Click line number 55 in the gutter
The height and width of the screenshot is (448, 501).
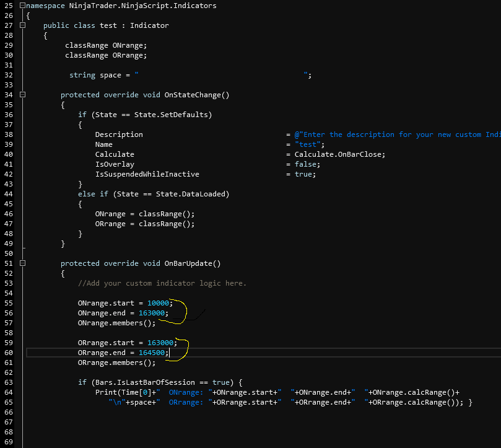pos(9,303)
